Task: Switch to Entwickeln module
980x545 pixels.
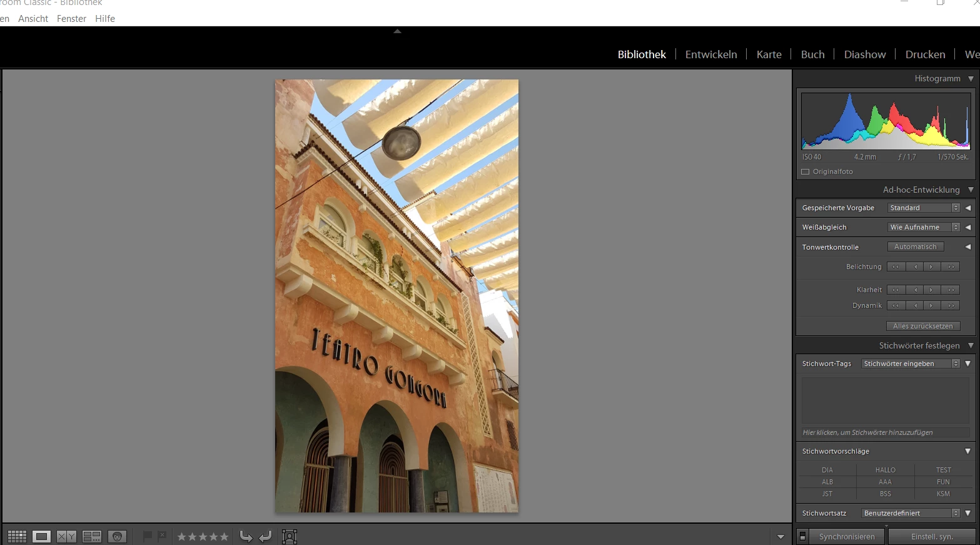Action: pyautogui.click(x=711, y=54)
